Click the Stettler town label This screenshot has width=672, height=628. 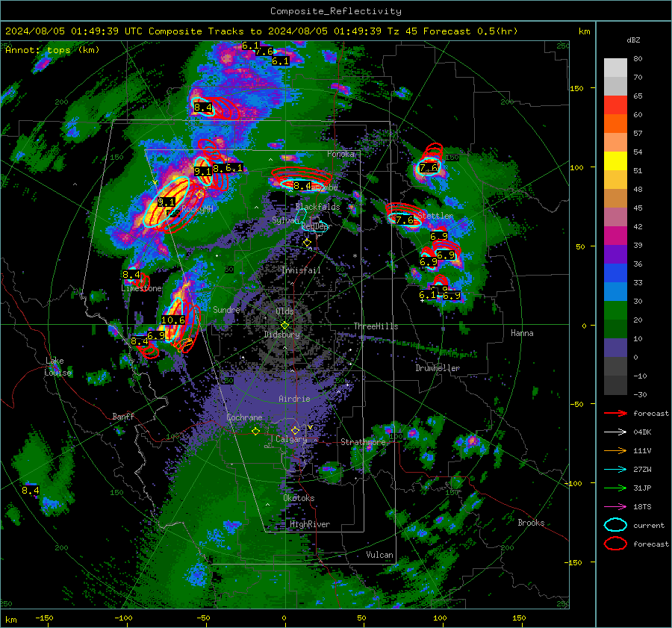[435, 216]
